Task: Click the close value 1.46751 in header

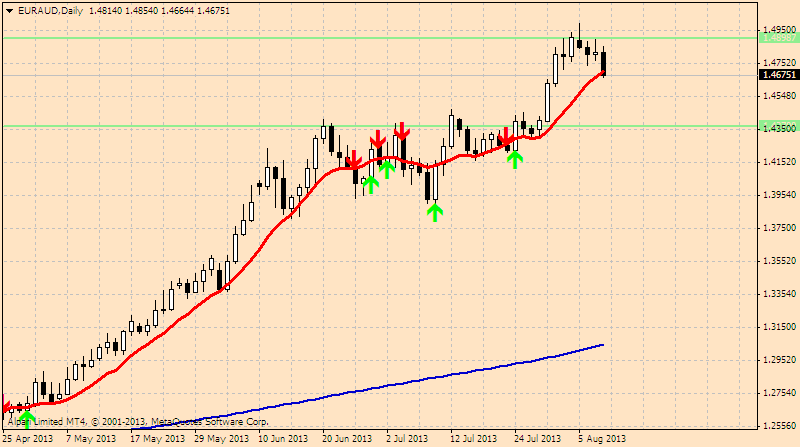Action: tap(213, 11)
